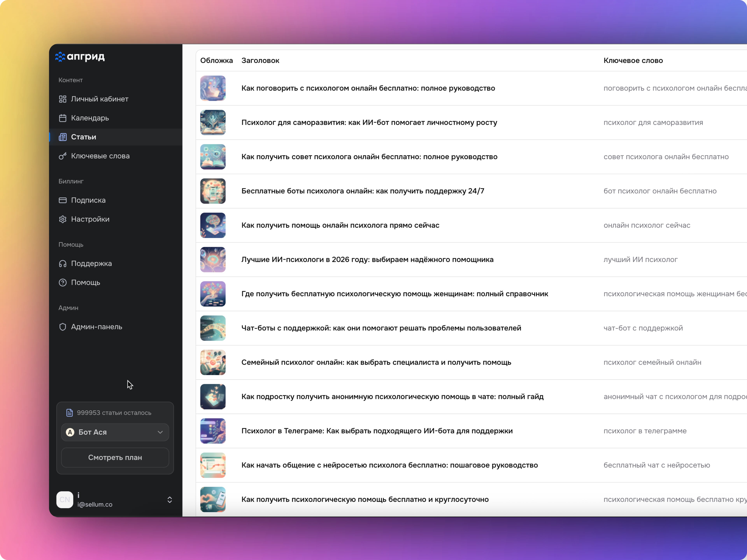Open Подписка billing page
Viewport: 747px width, 560px height.
(x=116, y=200)
